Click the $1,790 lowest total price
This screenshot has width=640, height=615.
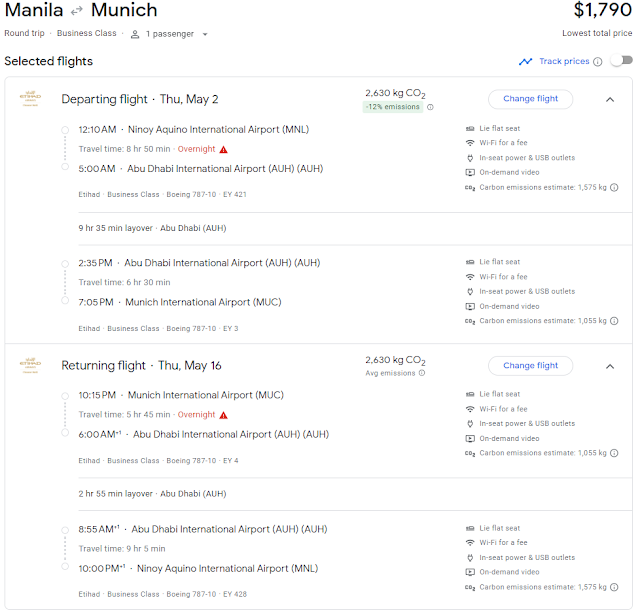[603, 11]
